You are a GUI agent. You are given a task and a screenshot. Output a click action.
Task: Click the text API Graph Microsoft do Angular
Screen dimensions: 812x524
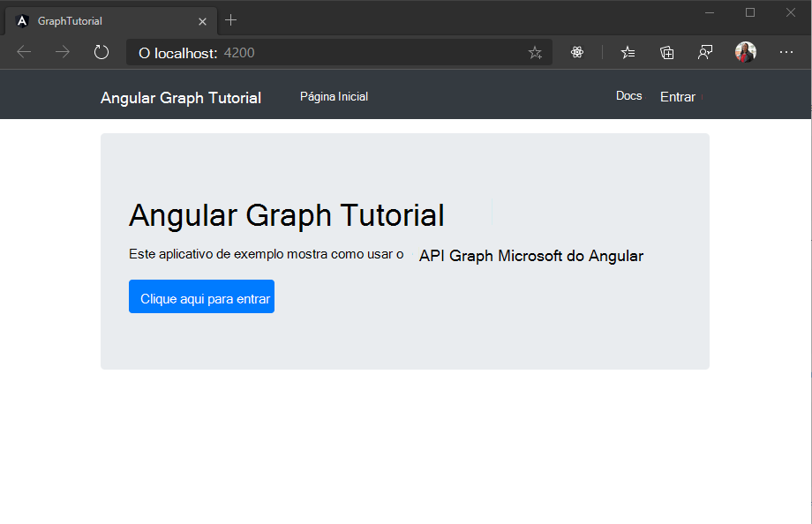(530, 256)
